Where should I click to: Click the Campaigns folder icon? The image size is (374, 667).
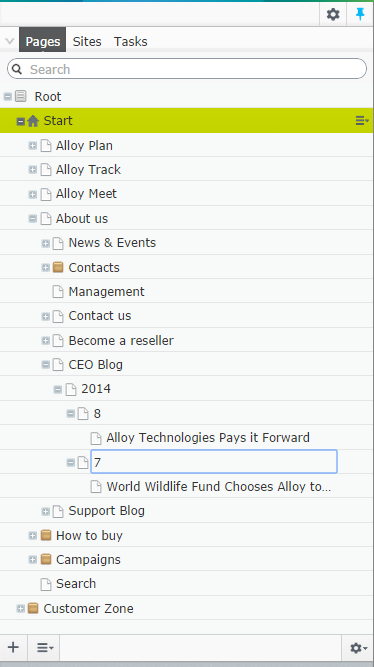(x=46, y=559)
